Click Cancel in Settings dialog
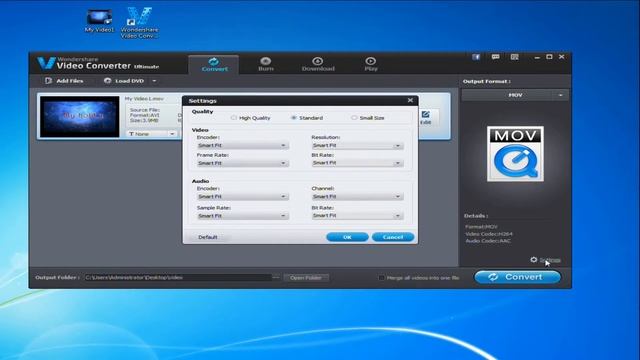This screenshot has height=360, width=640. coord(393,237)
